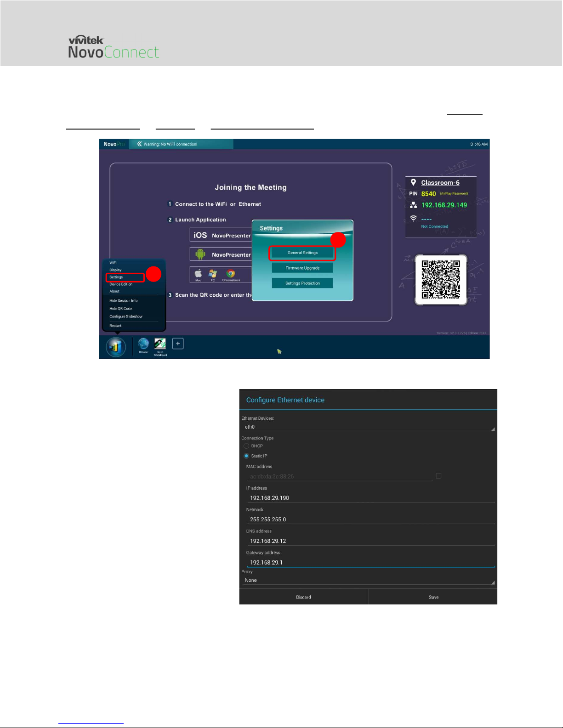This screenshot has width=563, height=728.
Task: Click the Ethernet network icon beside 192.168.29.149
Action: coord(413,205)
